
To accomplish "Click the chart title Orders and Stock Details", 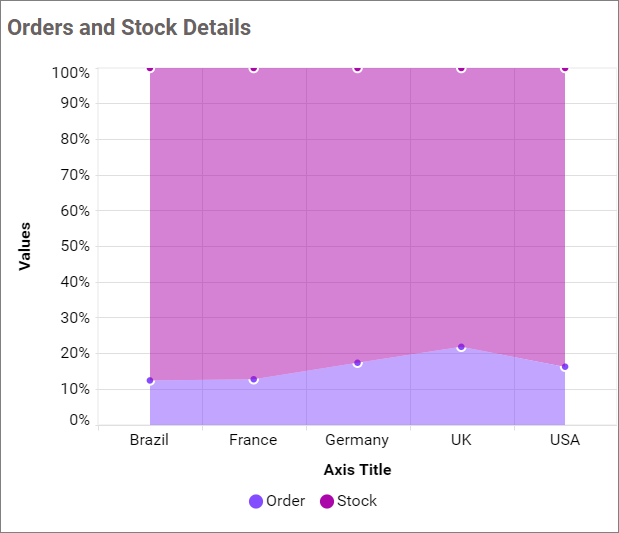I will point(129,27).
